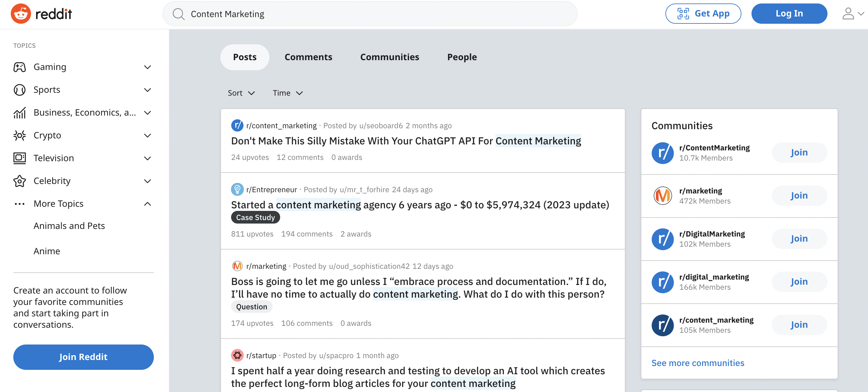Click the Reddit snoo logo icon

pos(21,14)
